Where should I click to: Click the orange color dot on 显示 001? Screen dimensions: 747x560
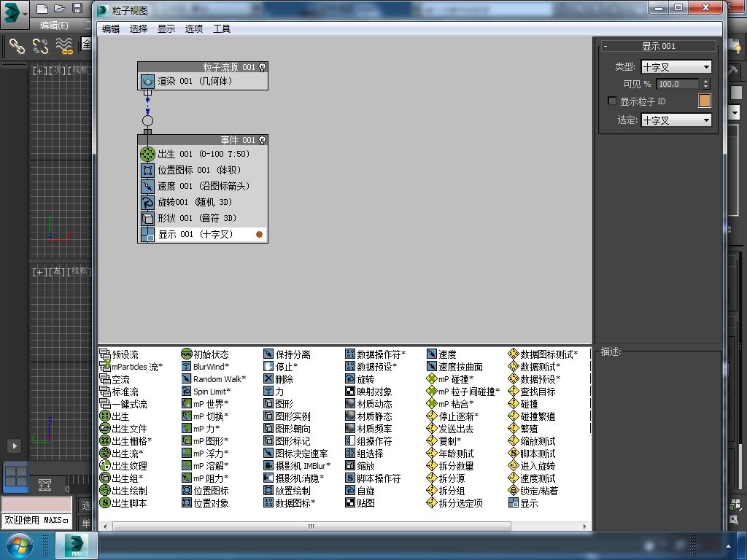(x=259, y=234)
